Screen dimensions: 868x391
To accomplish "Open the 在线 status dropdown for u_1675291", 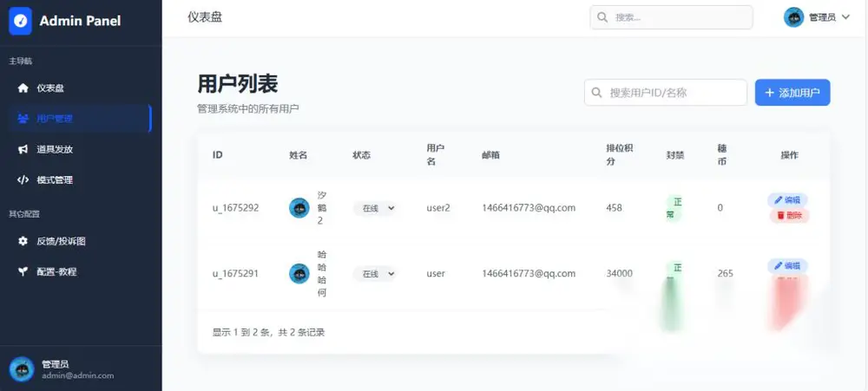I will tap(375, 273).
